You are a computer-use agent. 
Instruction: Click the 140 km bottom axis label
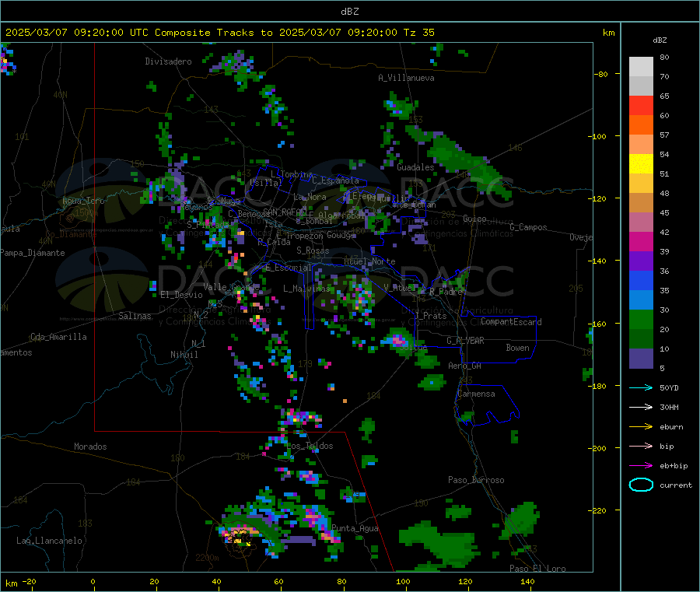coord(527,581)
